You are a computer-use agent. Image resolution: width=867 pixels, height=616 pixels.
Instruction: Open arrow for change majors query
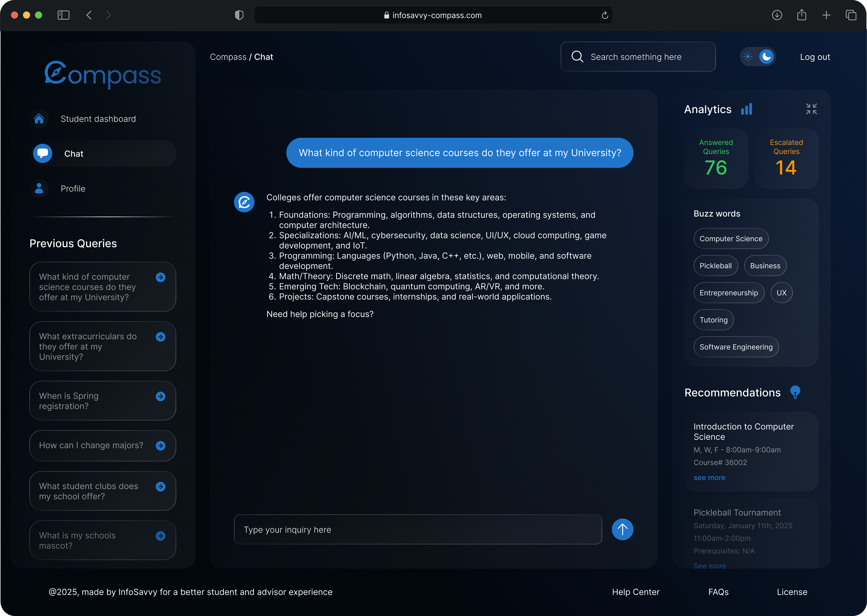(161, 446)
